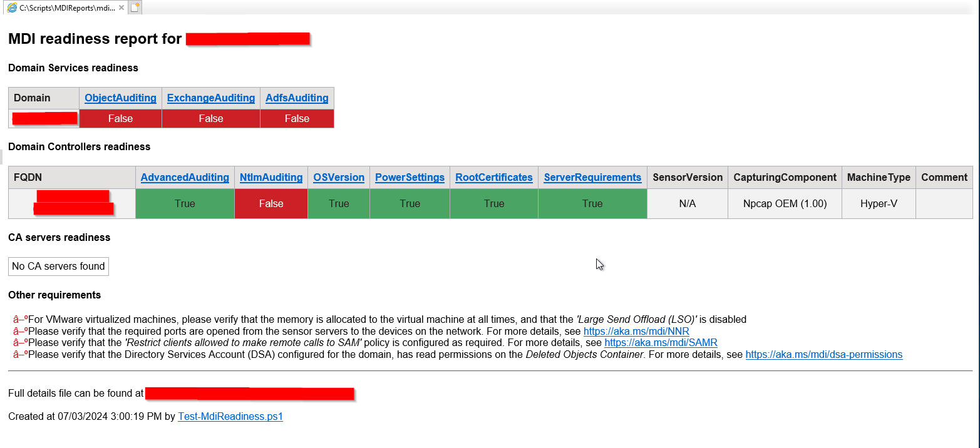This screenshot has height=448, width=980.
Task: Open the AdfsAuditing column link
Action: coord(297,98)
